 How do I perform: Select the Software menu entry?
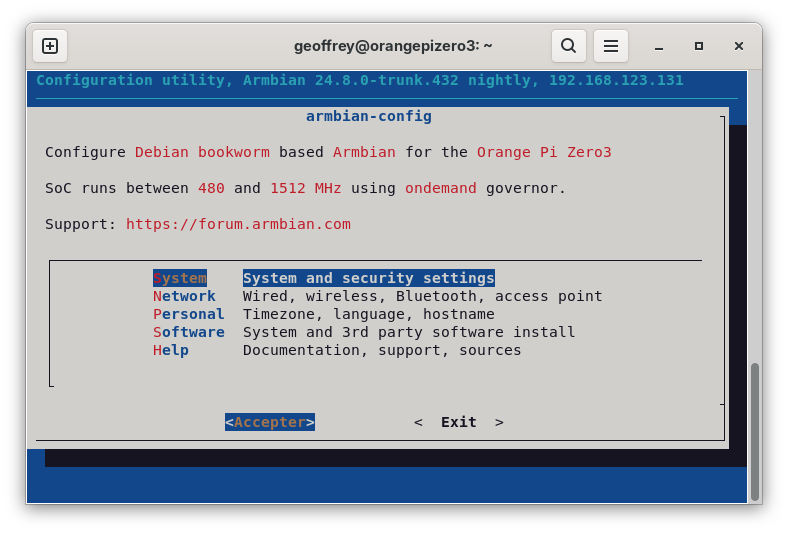pos(188,333)
